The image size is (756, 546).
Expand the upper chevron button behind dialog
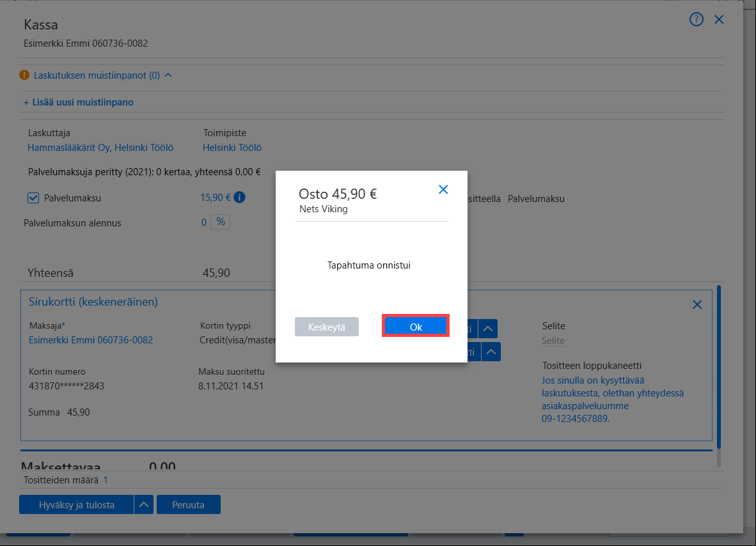click(488, 329)
